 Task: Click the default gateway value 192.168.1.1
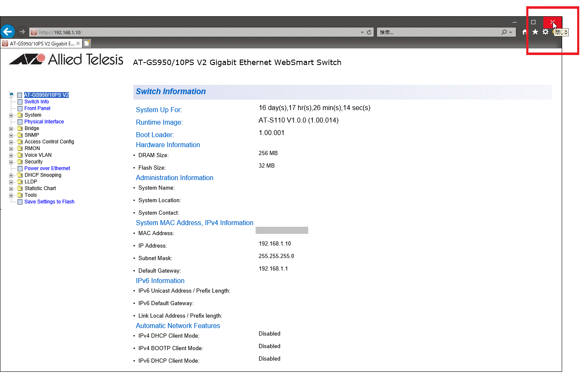273,269
